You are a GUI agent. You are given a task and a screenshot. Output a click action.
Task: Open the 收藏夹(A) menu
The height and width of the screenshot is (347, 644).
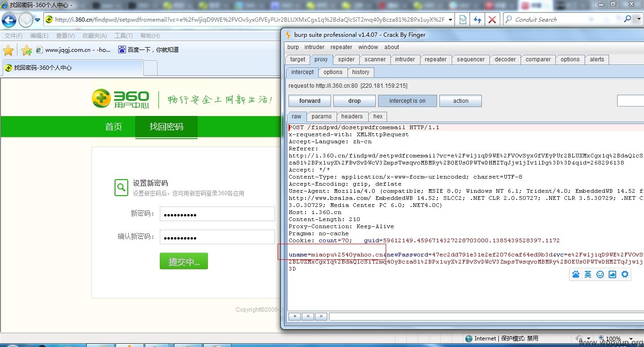coord(95,36)
